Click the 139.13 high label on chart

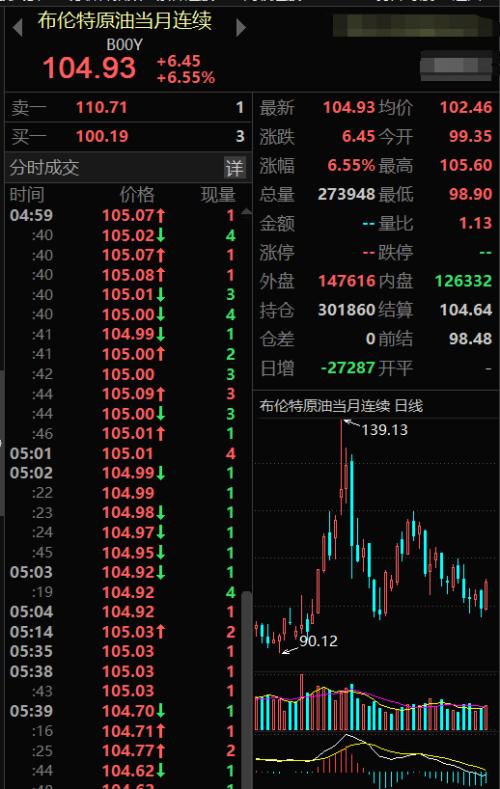pyautogui.click(x=385, y=430)
